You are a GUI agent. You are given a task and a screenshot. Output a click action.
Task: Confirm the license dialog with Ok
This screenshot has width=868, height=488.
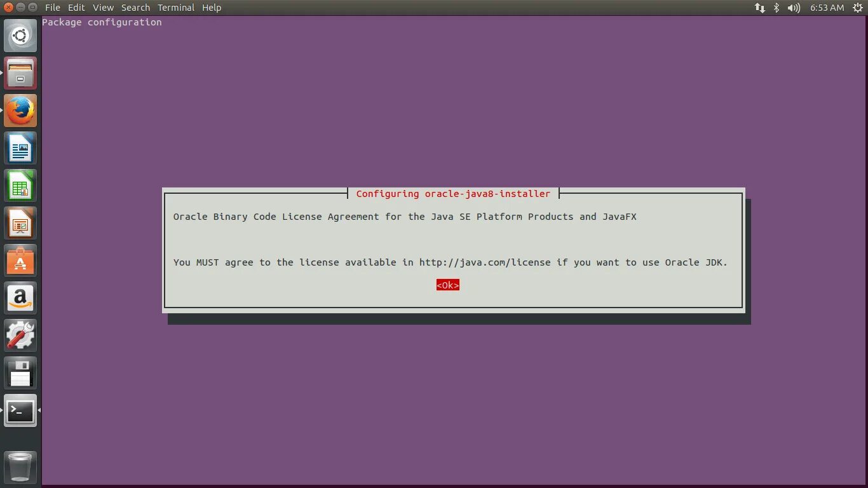(447, 285)
